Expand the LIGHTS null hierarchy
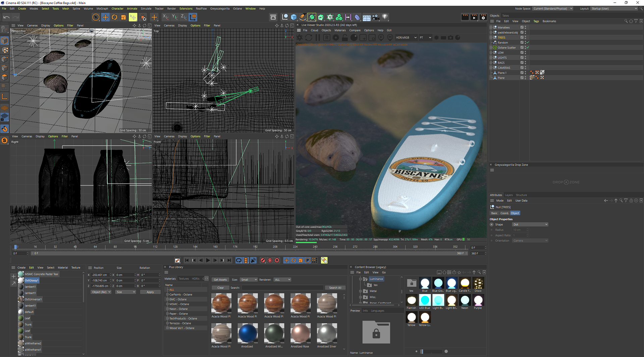Screen dimensions: 644x357 (x=491, y=58)
